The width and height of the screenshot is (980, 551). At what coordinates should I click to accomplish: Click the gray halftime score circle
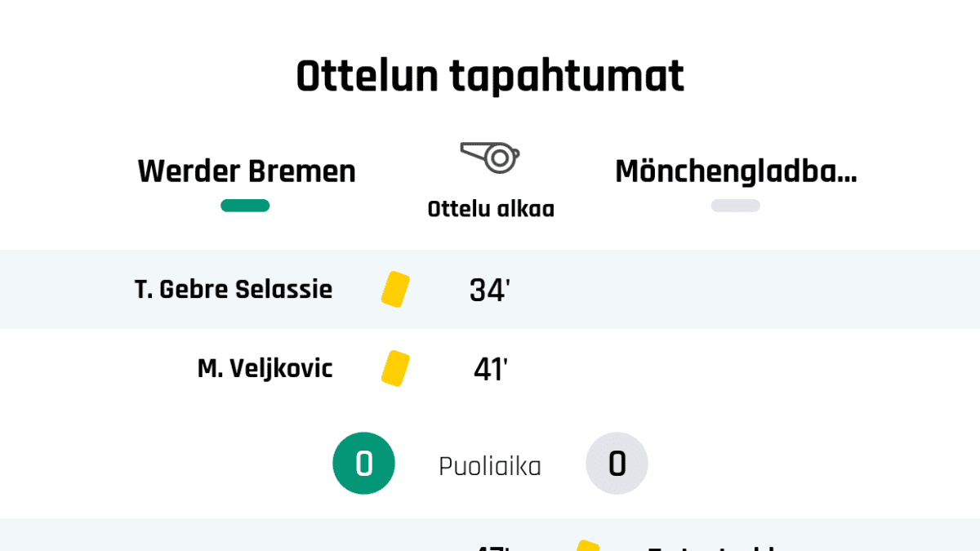click(617, 464)
